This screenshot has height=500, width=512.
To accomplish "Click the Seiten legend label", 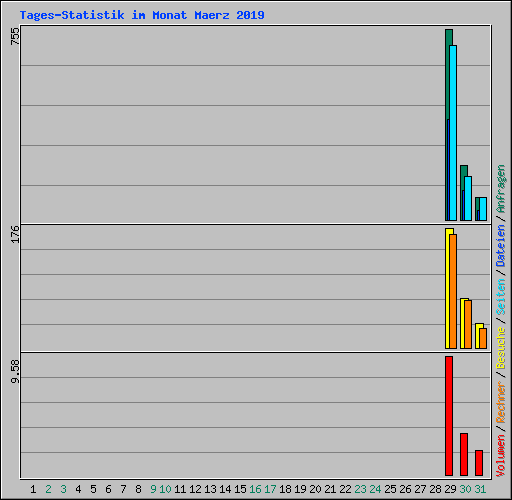I will [501, 297].
